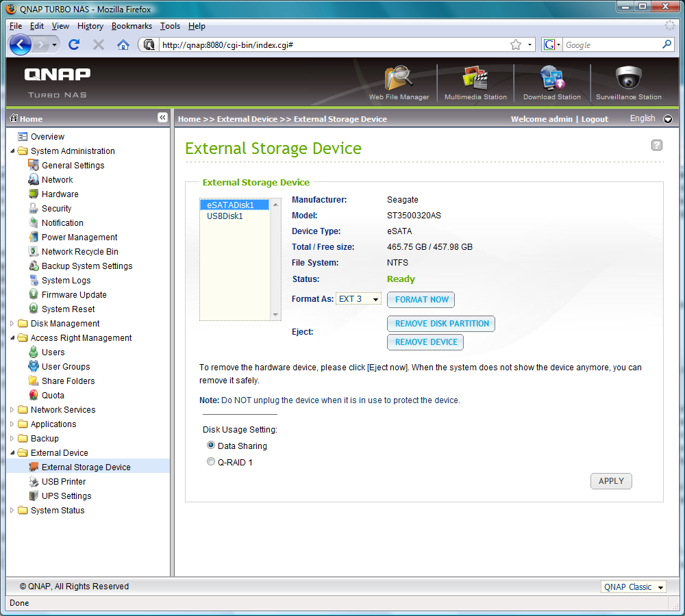Open Network settings in sidebar
The width and height of the screenshot is (685, 616).
[x=58, y=180]
